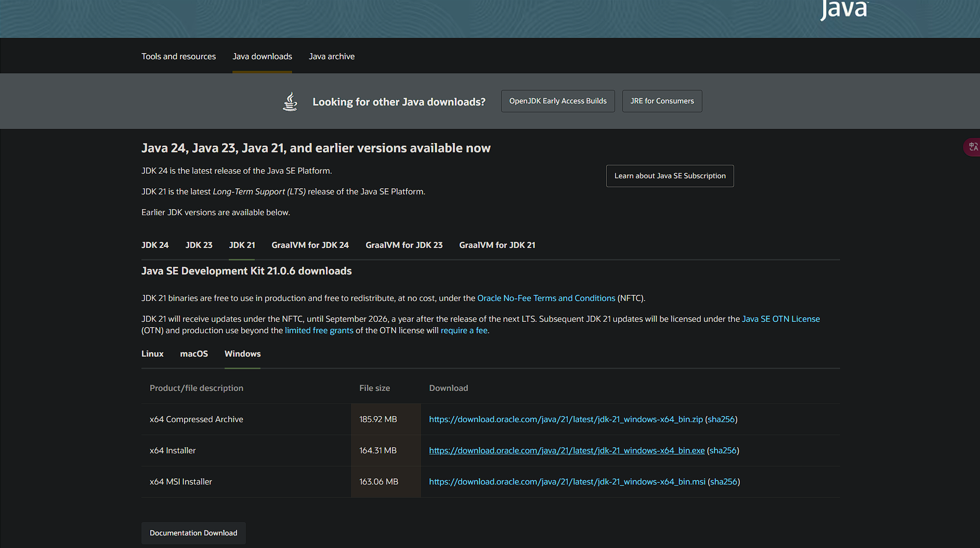Image resolution: width=980 pixels, height=548 pixels.
Task: Open the translate widget at right edge
Action: tap(973, 147)
